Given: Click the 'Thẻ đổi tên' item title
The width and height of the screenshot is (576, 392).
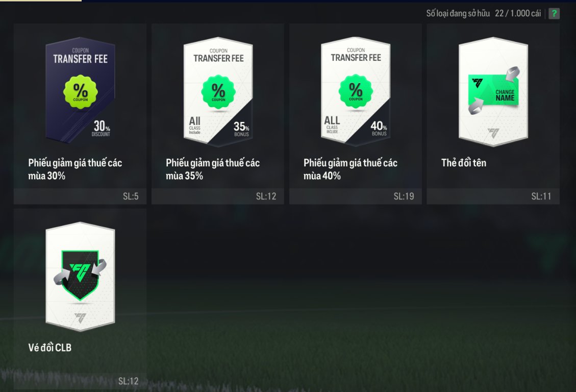Looking at the screenshot, I should (464, 163).
